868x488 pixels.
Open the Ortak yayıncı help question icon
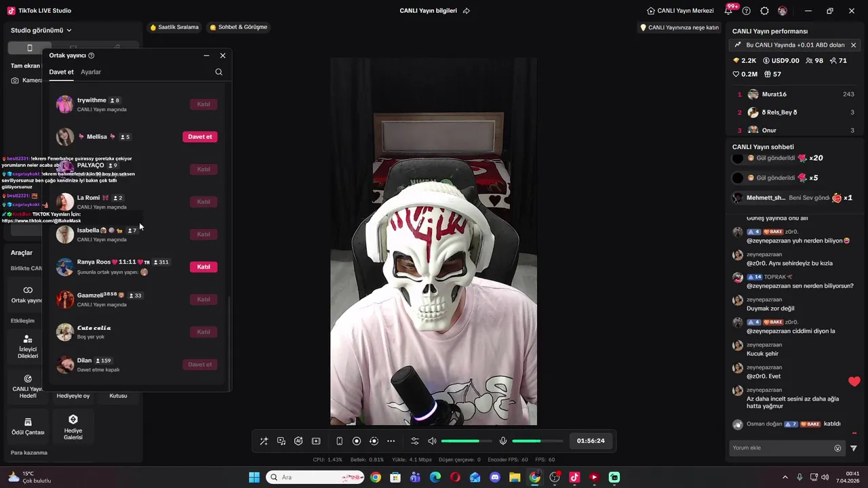pos(92,56)
